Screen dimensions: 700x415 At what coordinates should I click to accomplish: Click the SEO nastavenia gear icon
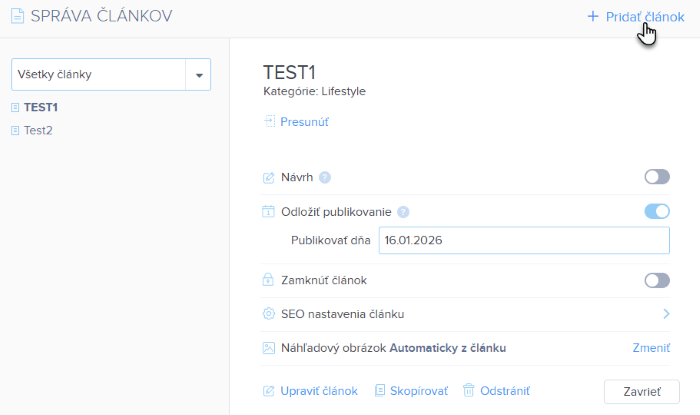coord(268,314)
